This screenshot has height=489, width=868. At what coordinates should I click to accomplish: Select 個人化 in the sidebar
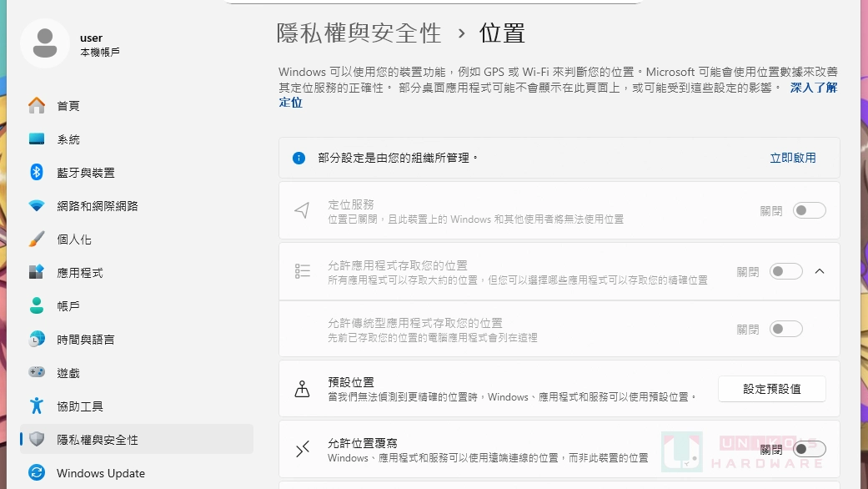[136, 239]
